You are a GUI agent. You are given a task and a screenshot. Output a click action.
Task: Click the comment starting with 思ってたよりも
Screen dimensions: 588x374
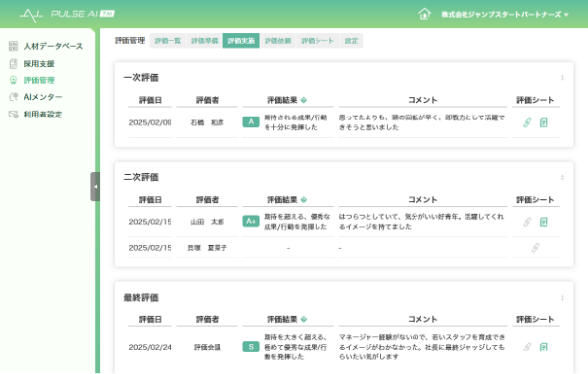(421, 122)
